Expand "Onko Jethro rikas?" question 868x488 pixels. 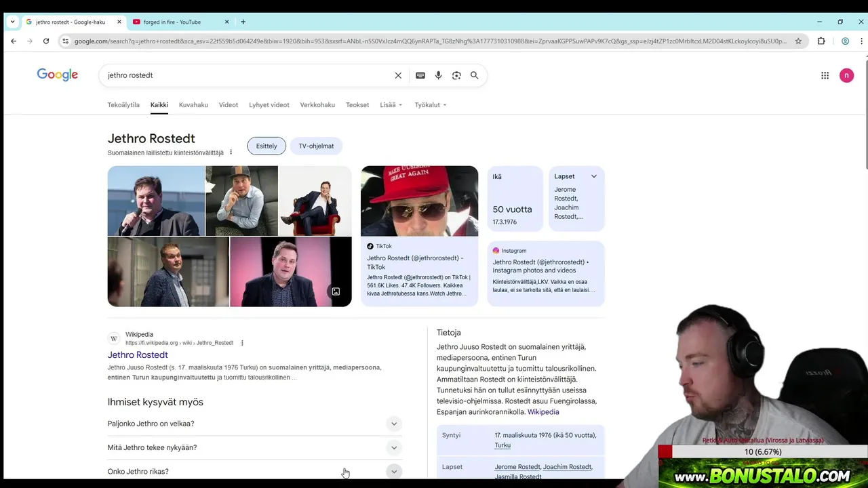tap(255, 471)
